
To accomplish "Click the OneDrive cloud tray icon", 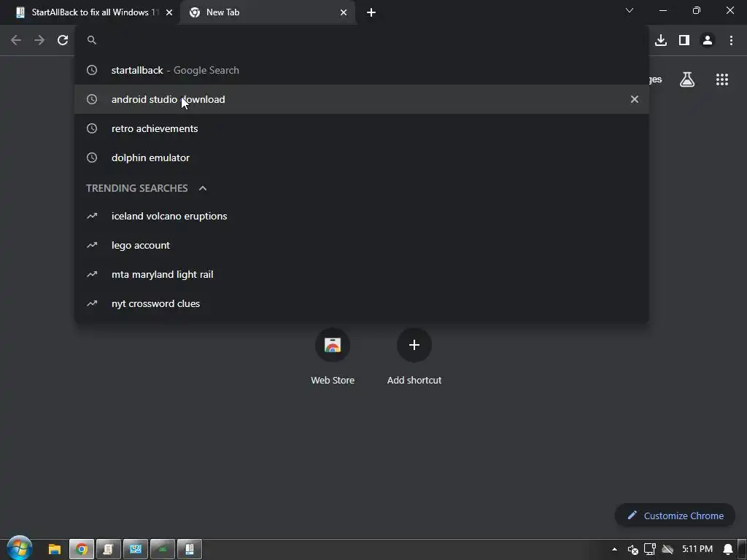I will click(668, 550).
